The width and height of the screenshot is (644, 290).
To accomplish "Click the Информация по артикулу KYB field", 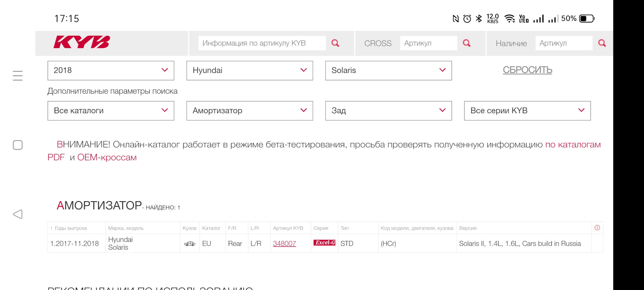I will point(262,43).
